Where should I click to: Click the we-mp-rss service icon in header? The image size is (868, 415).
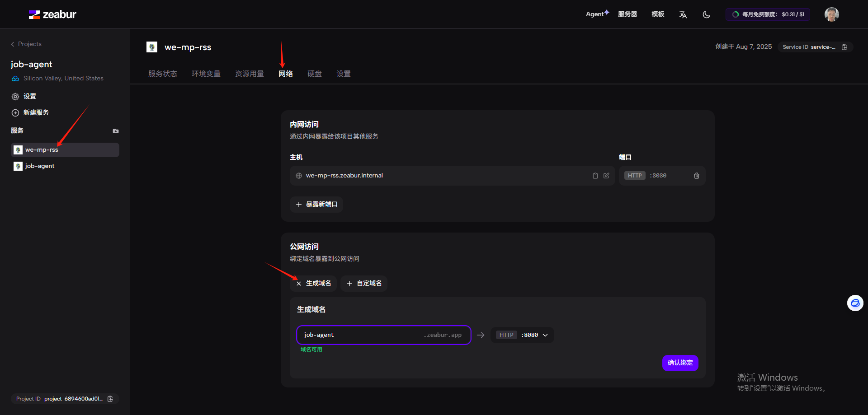[152, 47]
